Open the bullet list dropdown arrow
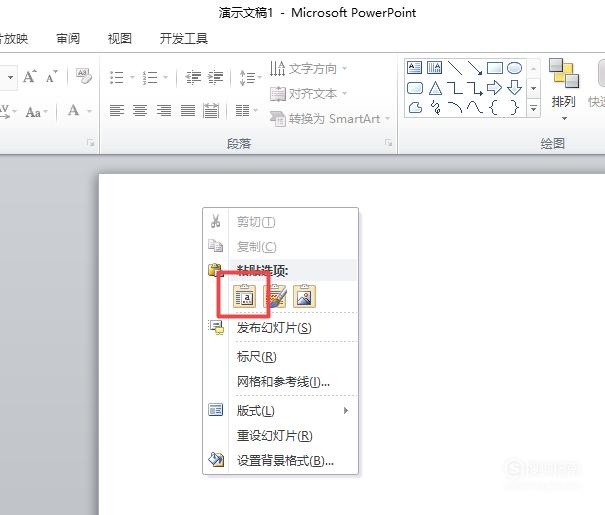The width and height of the screenshot is (605, 515). (x=132, y=78)
